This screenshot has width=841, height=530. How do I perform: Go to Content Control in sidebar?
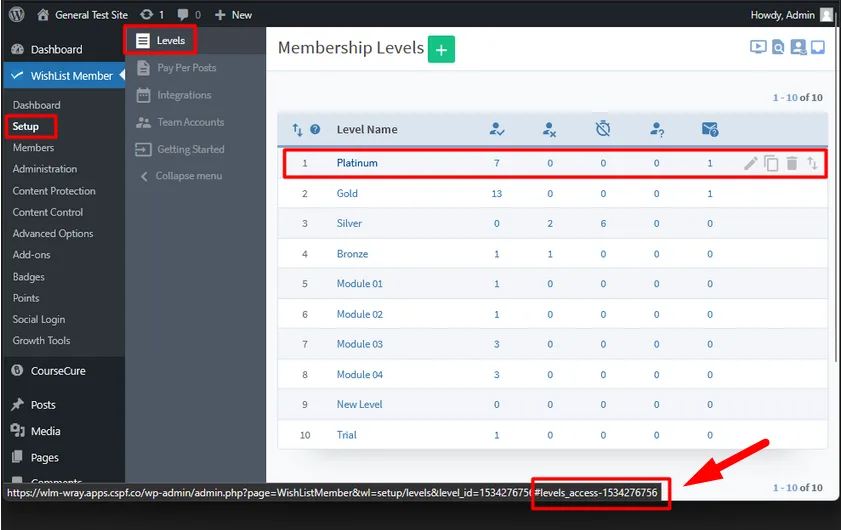[48, 212]
